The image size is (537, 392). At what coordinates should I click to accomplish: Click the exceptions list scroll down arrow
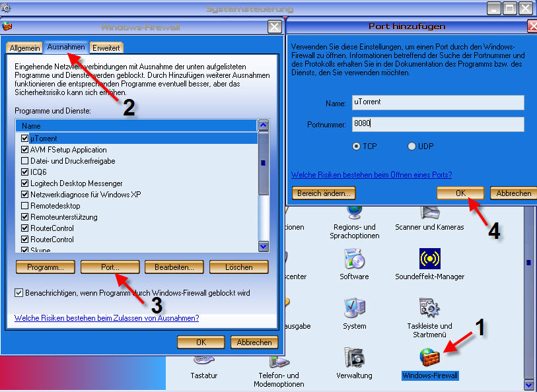click(264, 246)
